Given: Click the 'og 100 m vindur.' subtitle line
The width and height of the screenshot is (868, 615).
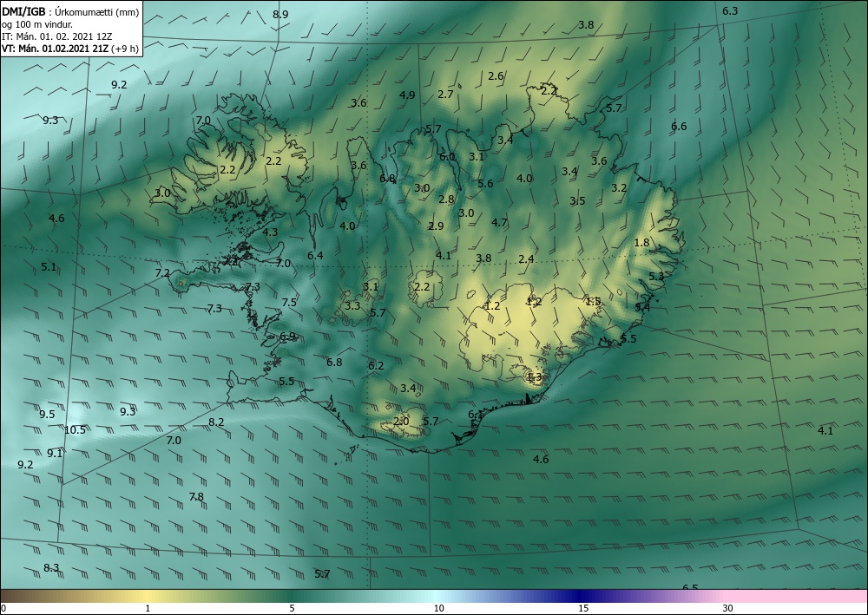Looking at the screenshot, I should [37, 23].
